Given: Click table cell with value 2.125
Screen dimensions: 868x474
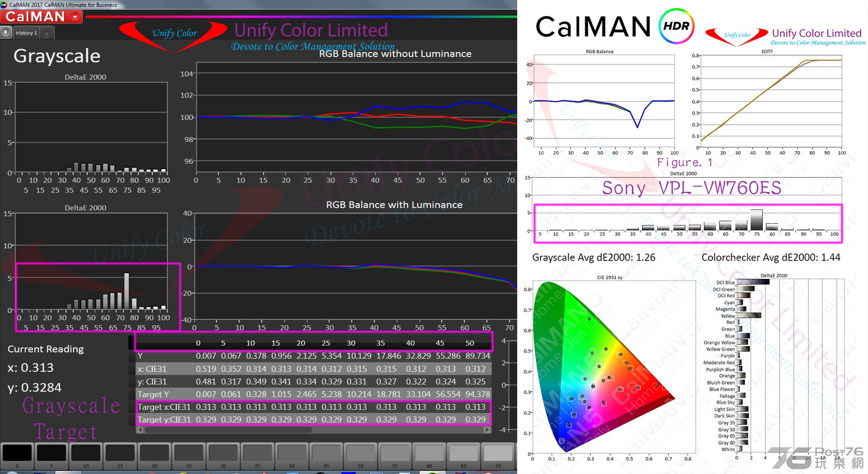Looking at the screenshot, I should (x=307, y=356).
